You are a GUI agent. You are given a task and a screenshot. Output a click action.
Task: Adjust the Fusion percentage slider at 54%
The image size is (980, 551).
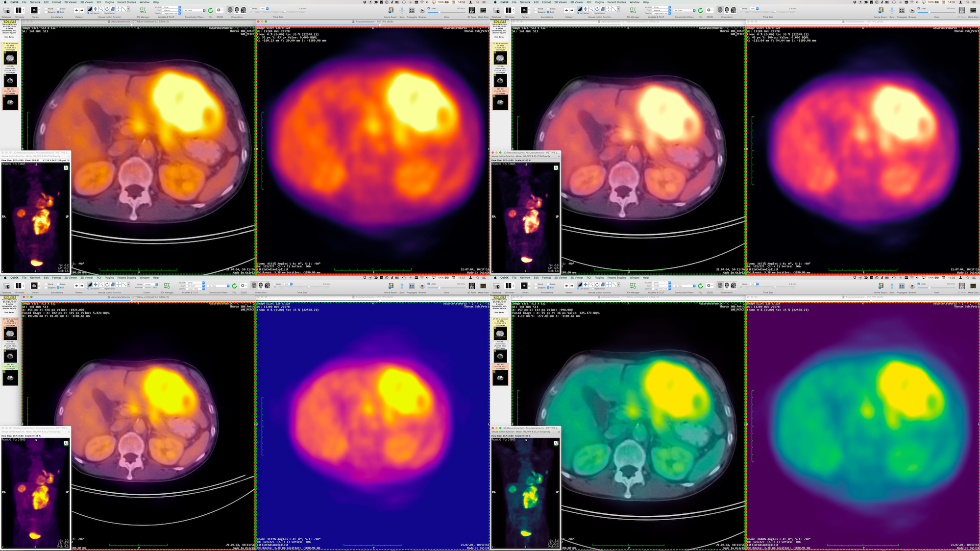(144, 287)
